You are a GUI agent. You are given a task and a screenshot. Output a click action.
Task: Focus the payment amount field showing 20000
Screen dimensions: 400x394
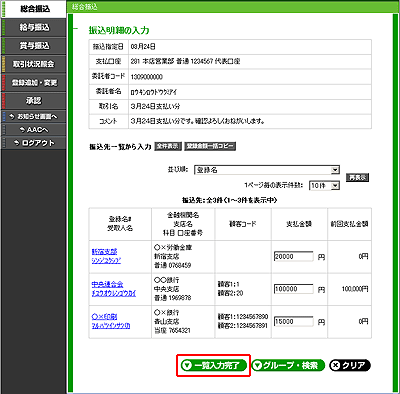tap(294, 257)
